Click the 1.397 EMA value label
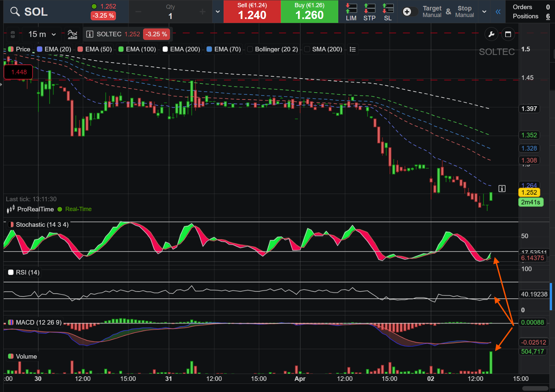 tap(529, 109)
